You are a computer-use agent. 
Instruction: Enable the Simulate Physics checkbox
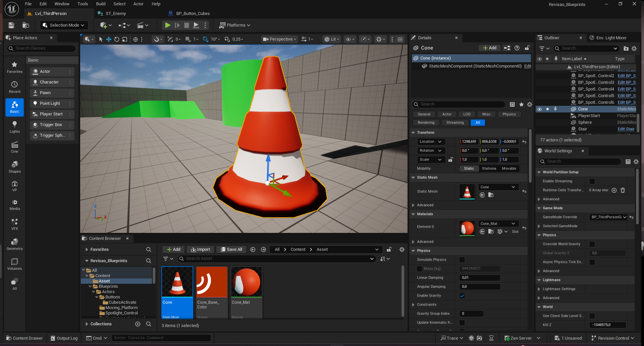(462, 260)
